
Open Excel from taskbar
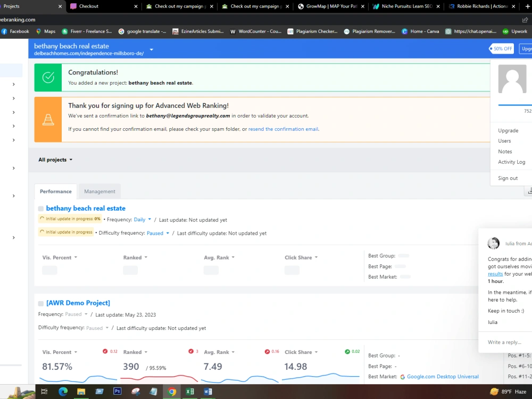[190, 392]
